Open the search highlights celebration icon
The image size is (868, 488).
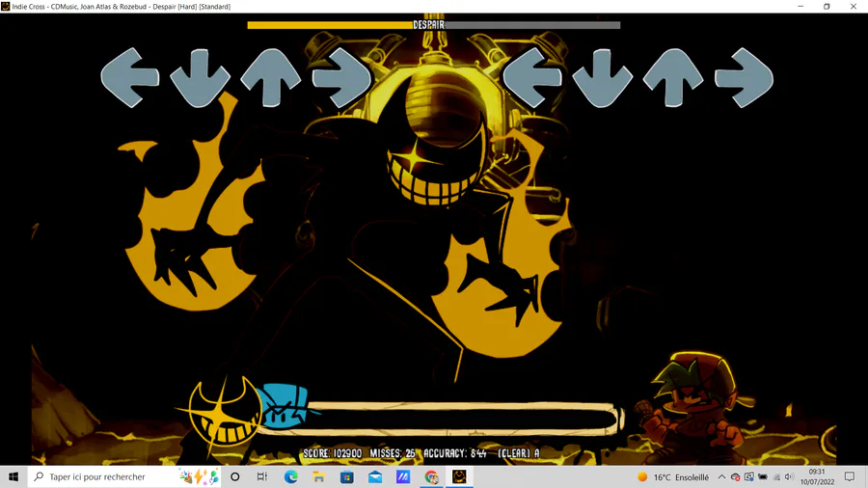pos(199,476)
